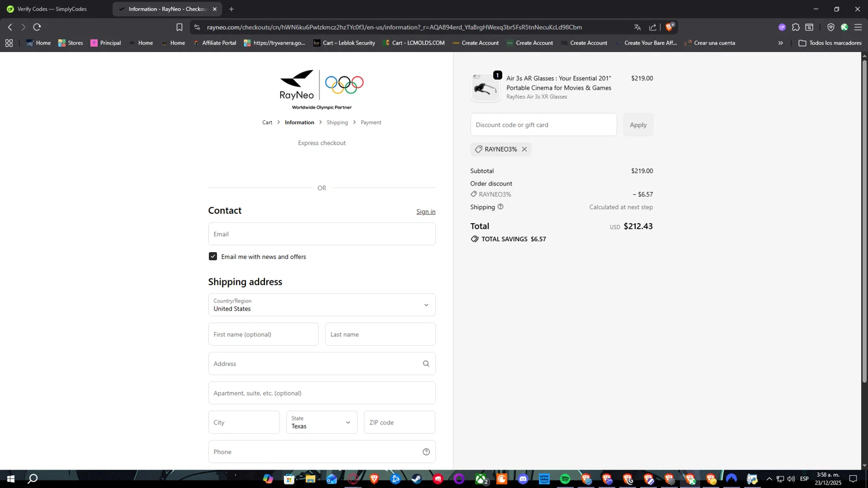Open Discord from the taskbar

[x=523, y=479]
